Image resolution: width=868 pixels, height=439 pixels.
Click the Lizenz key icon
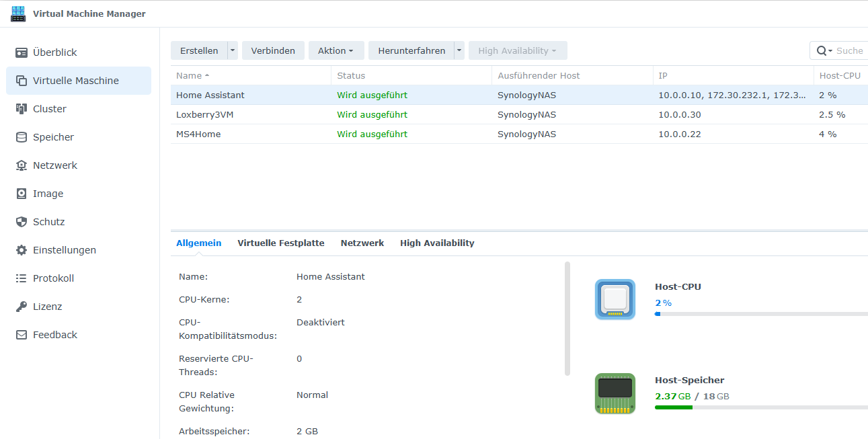22,307
